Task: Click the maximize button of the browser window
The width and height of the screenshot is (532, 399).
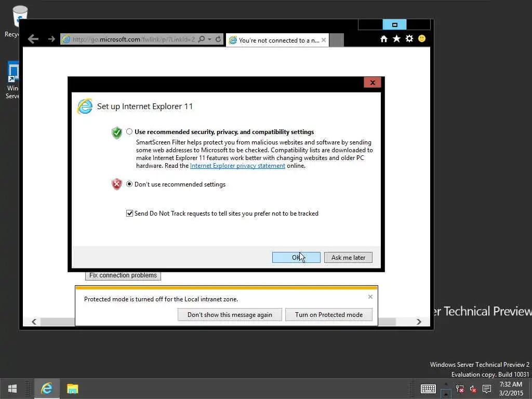Action: click(x=395, y=25)
